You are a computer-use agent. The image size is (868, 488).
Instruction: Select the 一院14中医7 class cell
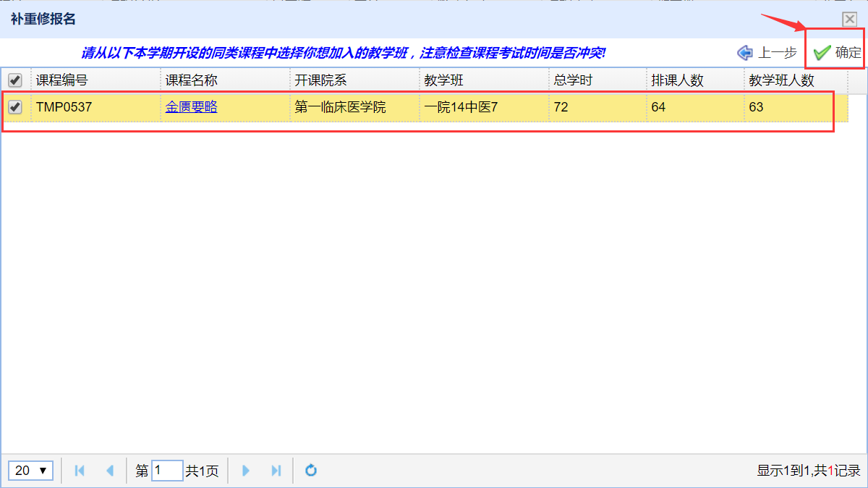point(461,107)
